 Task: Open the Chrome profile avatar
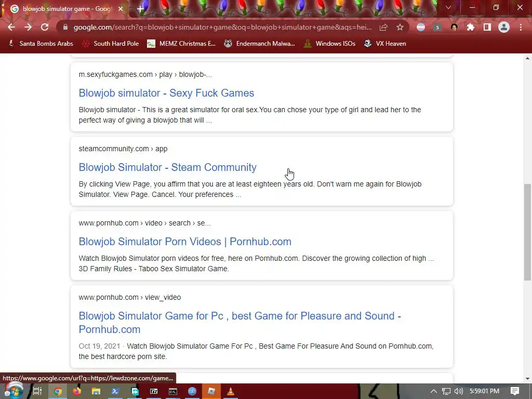click(x=504, y=27)
